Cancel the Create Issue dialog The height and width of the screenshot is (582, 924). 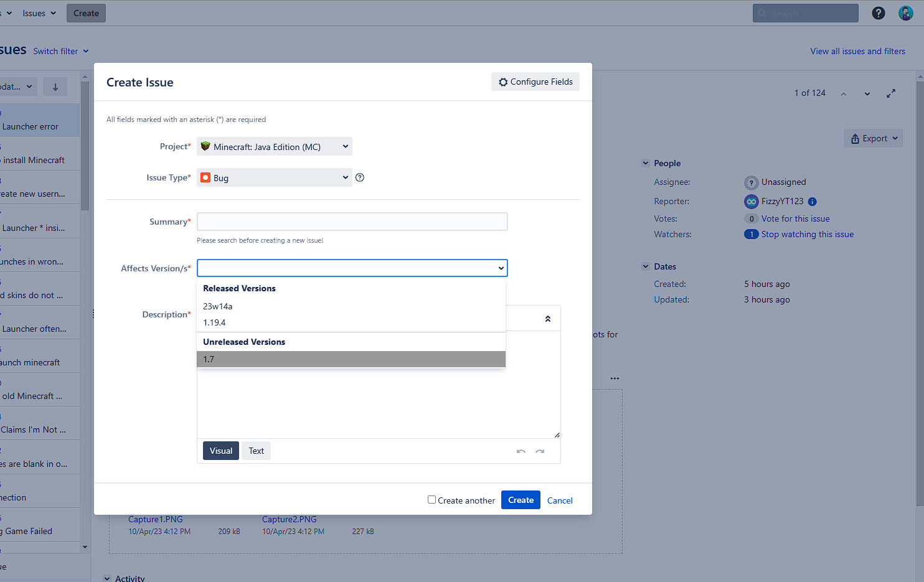pyautogui.click(x=560, y=500)
